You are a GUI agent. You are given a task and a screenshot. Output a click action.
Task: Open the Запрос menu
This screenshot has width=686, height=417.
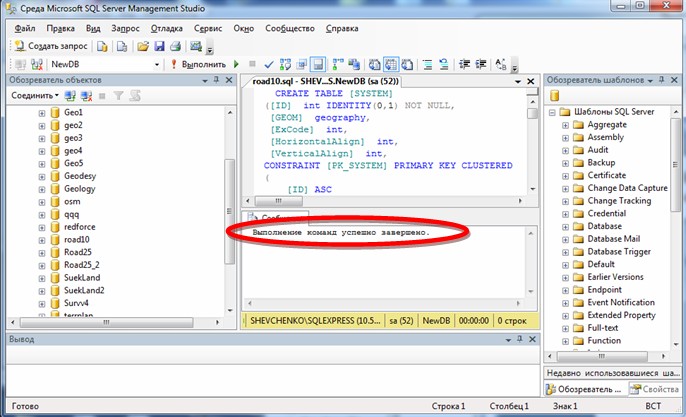126,27
